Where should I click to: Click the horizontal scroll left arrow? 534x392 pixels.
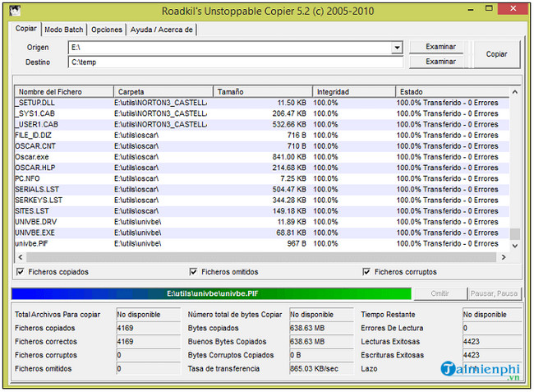click(21, 257)
